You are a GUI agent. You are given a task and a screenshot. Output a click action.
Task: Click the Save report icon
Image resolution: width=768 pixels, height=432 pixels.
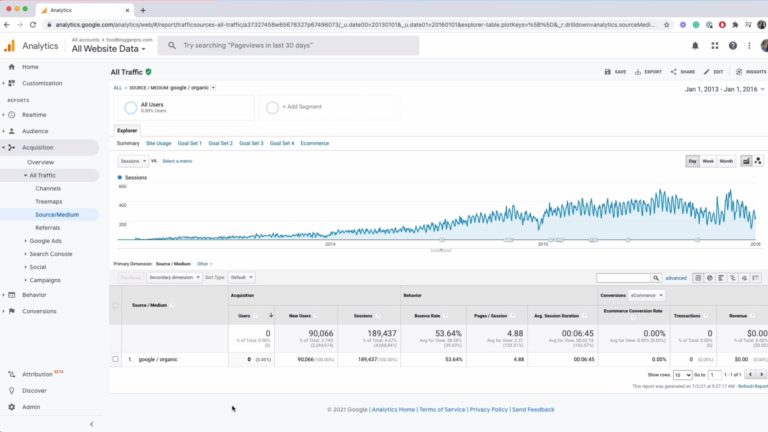(x=607, y=72)
